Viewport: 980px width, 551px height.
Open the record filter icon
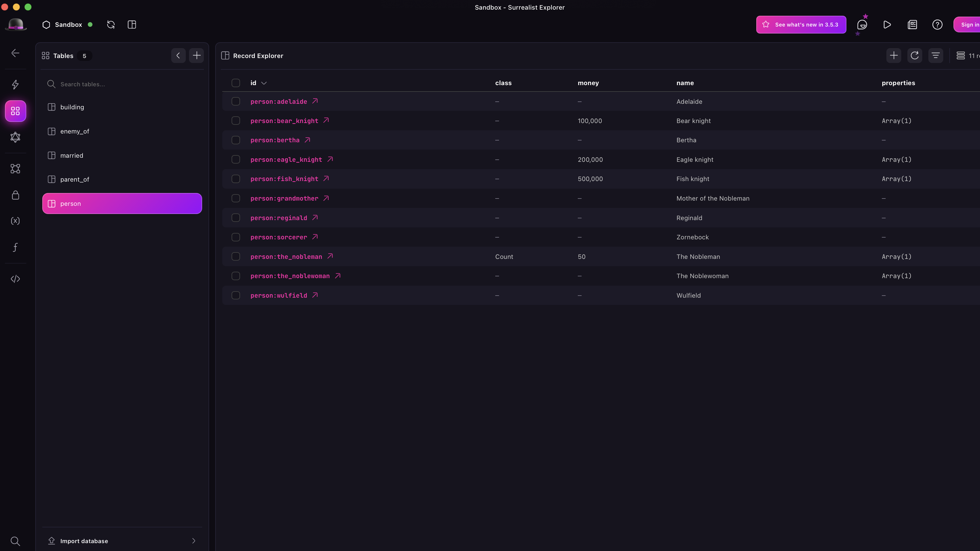click(x=935, y=55)
